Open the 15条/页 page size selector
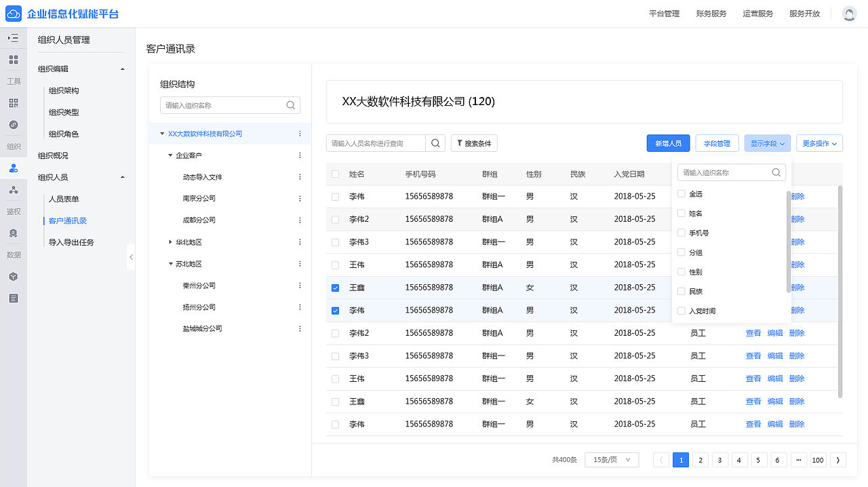 tap(610, 459)
